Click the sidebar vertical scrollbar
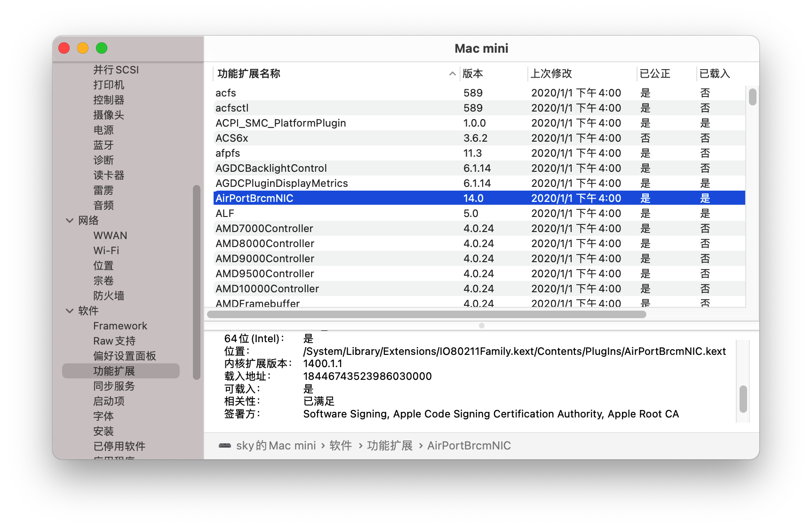812x529 pixels. click(197, 282)
